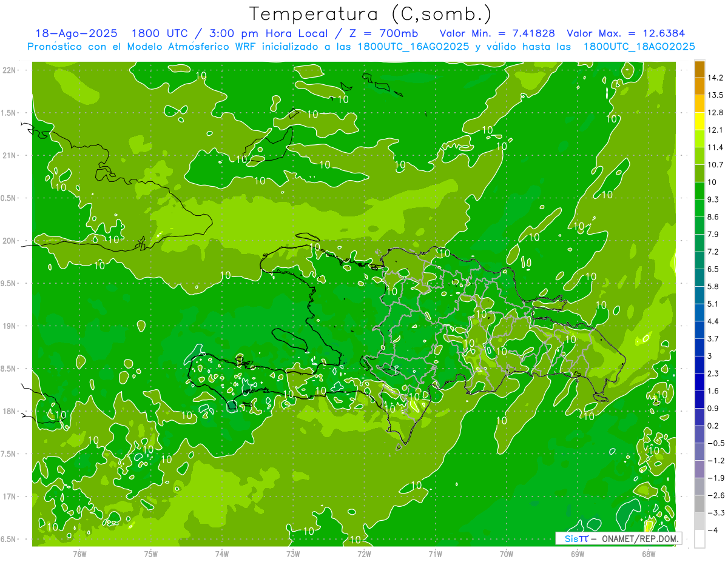The height and width of the screenshot is (562, 728).
Task: Click the '17N' latitude label
Action: 10,497
